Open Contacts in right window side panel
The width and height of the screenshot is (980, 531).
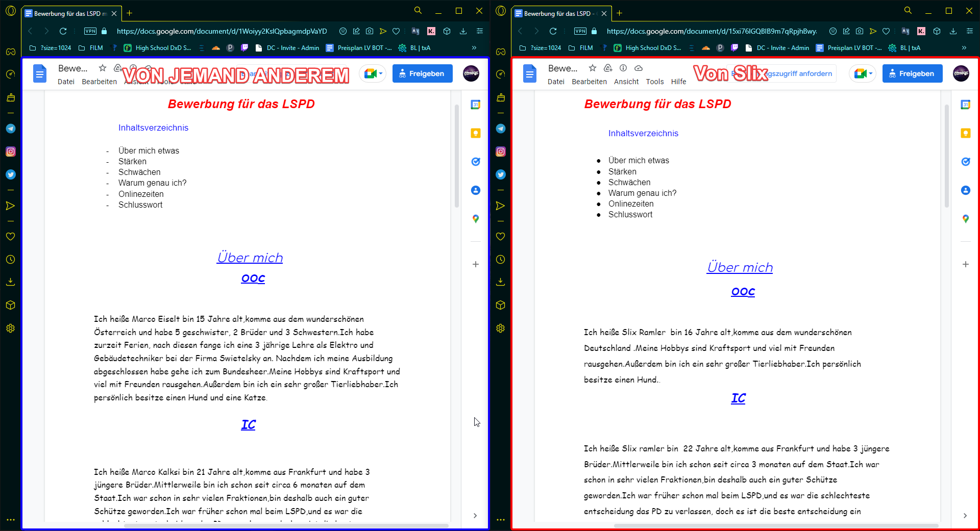(x=965, y=190)
